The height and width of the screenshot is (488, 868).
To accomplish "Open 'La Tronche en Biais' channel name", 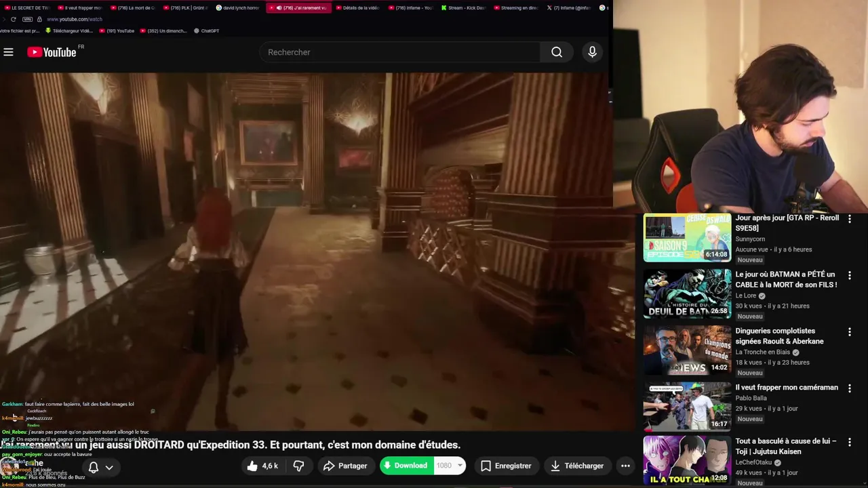I will click(763, 352).
